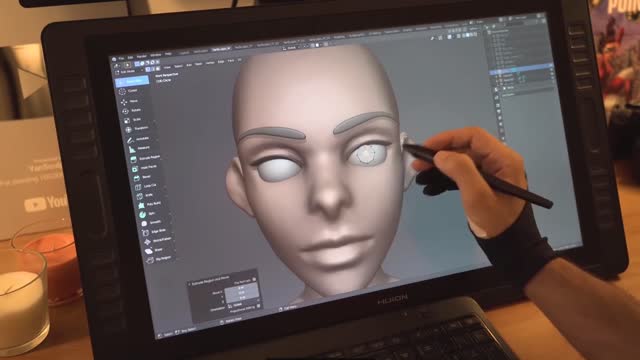
Task: Select the Transform tool
Action: (138, 129)
